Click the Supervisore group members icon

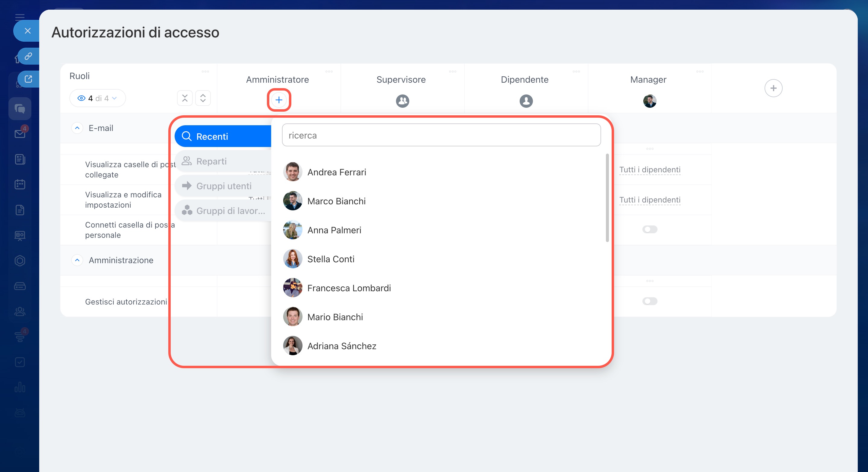tap(402, 101)
